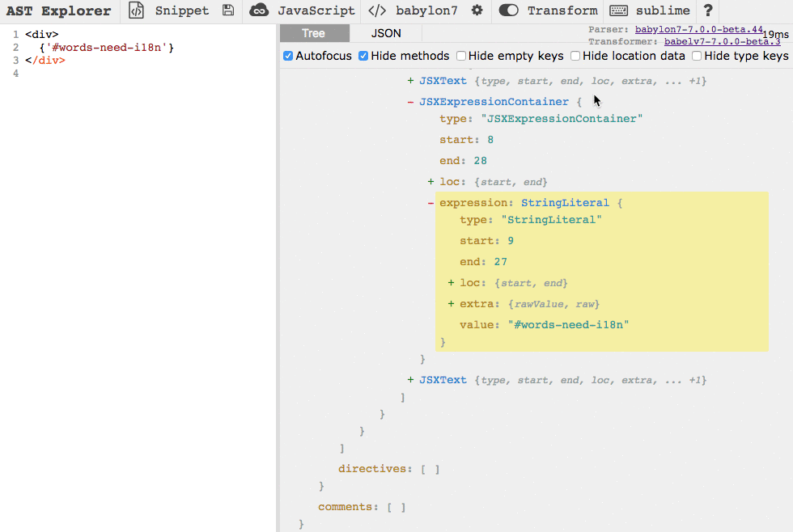
Task: Click the "end: 27" entry
Action: tap(484, 262)
